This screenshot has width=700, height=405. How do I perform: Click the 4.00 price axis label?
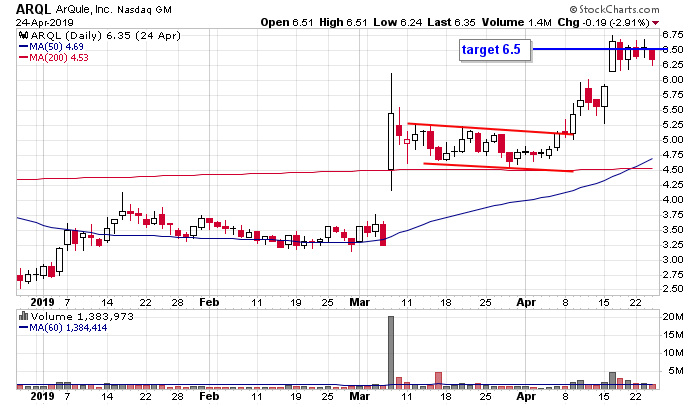[673, 200]
